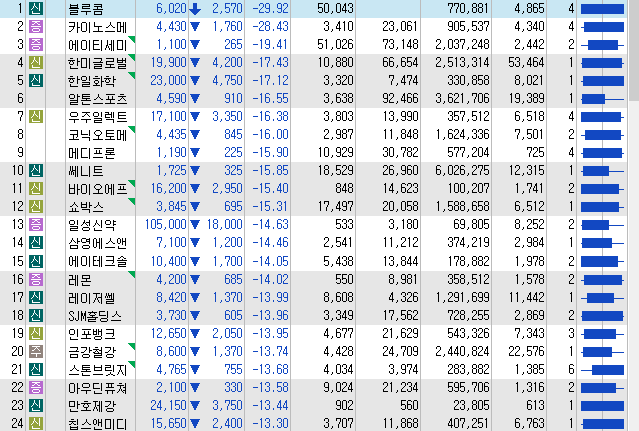This screenshot has height=431, width=639.
Task: Select stock name 코닉오토메
Action: point(97,135)
